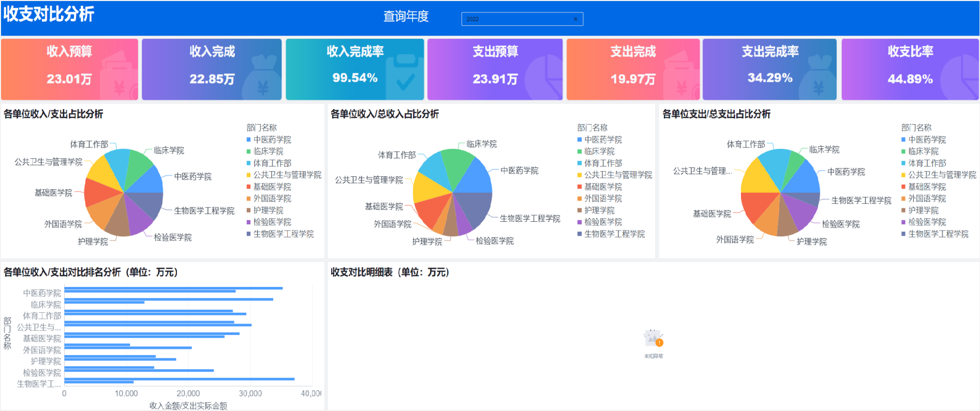Toggle 生物医学工程学院 legend in 支出/总支出占比 chart

click(935, 234)
